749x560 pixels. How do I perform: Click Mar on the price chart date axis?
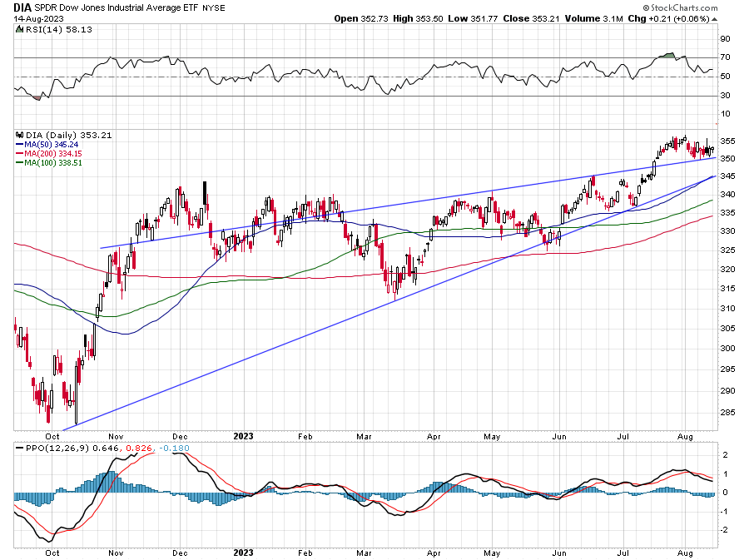point(364,436)
